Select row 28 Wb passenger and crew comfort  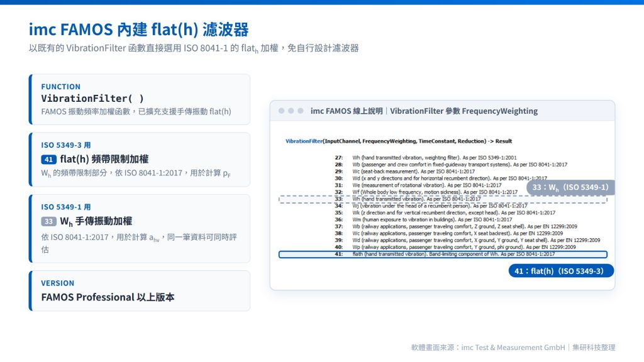tap(450, 165)
